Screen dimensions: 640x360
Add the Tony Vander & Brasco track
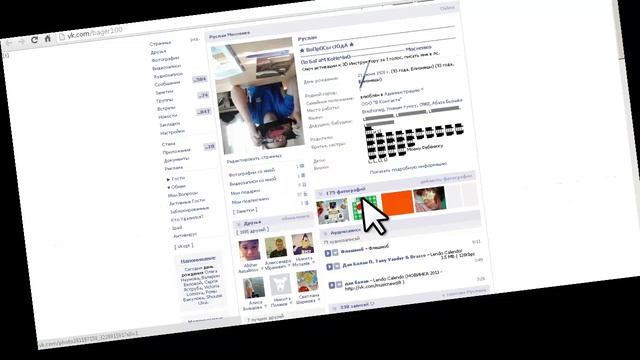[337, 266]
